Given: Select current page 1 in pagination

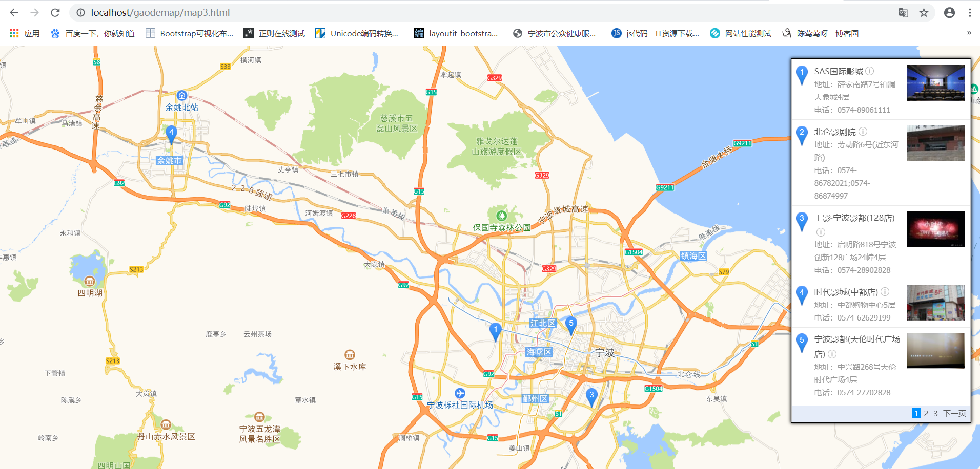Looking at the screenshot, I should 916,413.
